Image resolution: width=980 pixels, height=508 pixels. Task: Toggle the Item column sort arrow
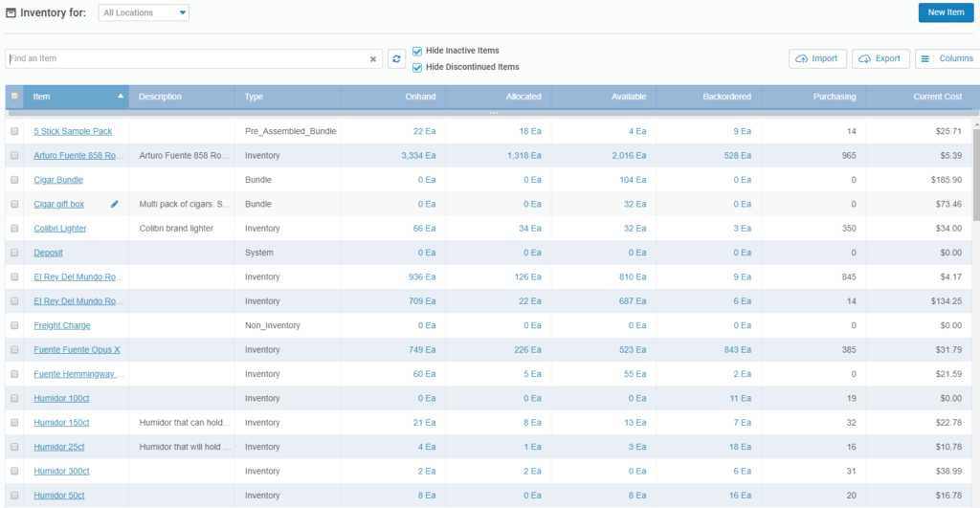click(x=121, y=97)
